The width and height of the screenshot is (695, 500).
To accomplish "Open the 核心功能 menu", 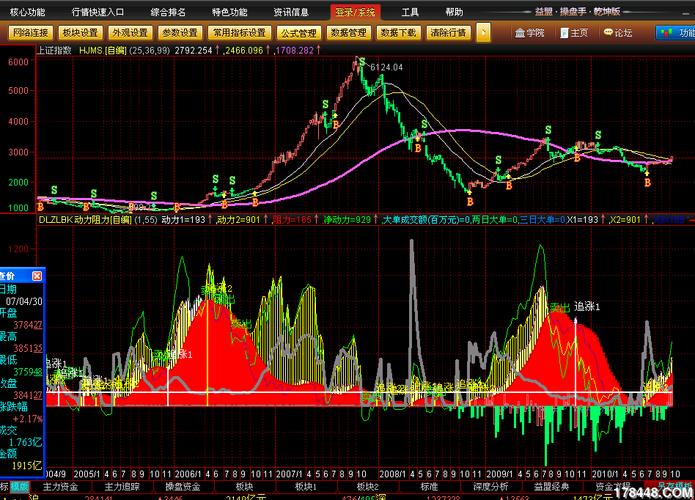I will click(27, 12).
